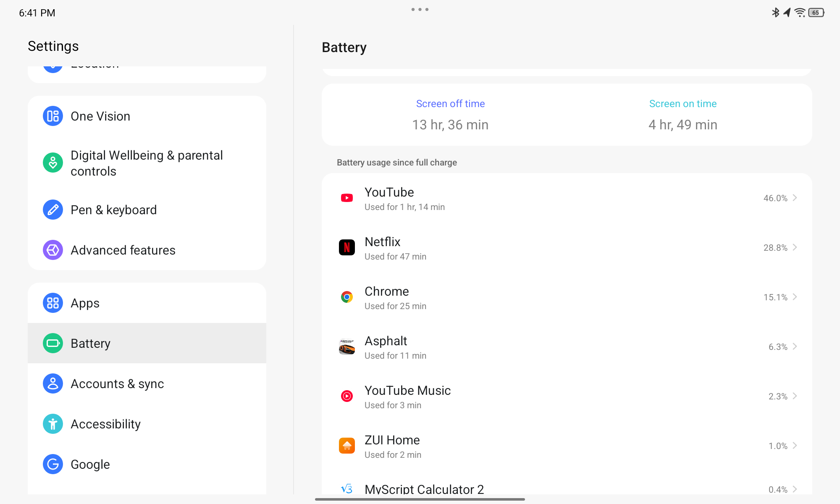Click Screen off time stat
Image resolution: width=840 pixels, height=504 pixels.
(451, 115)
